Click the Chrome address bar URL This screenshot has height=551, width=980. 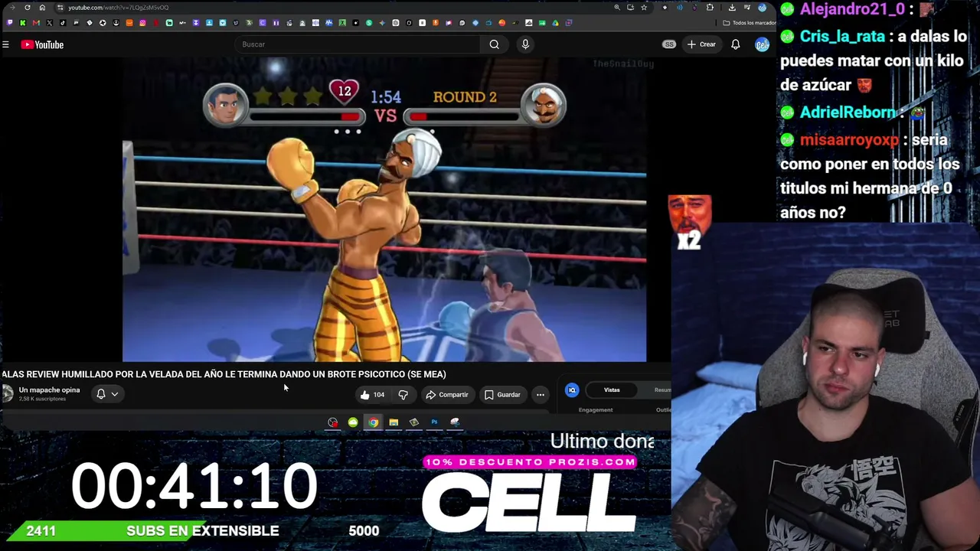[x=118, y=8]
